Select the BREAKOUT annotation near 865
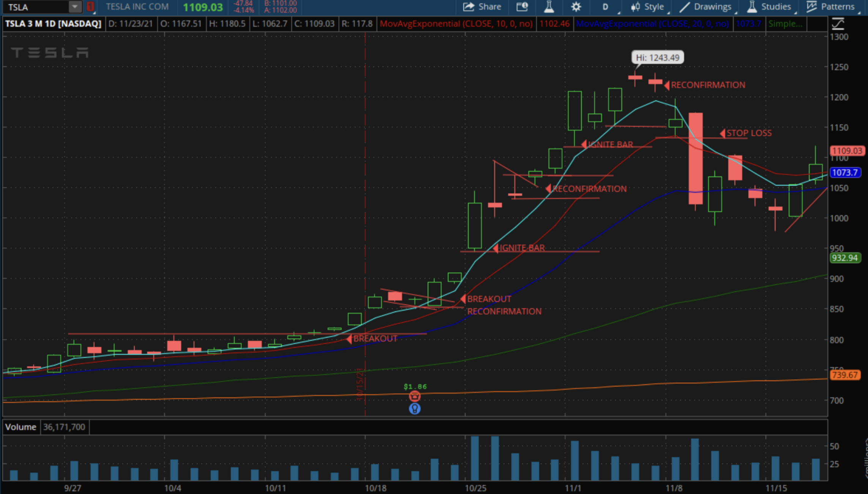 (489, 299)
